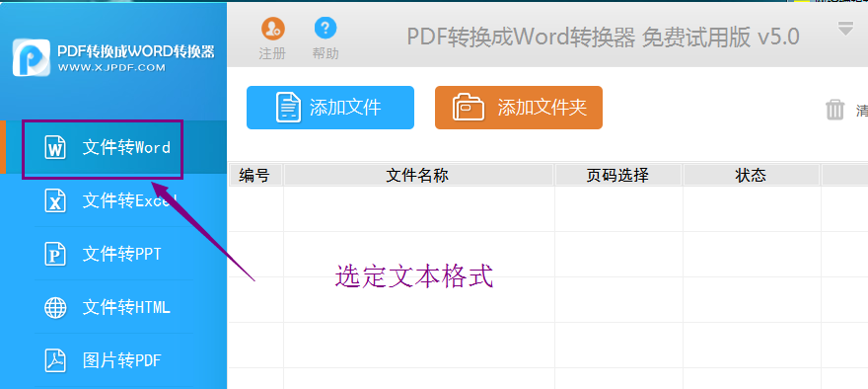
Task: Select the 文件转PPT sidebar item
Action: pyautogui.click(x=113, y=255)
